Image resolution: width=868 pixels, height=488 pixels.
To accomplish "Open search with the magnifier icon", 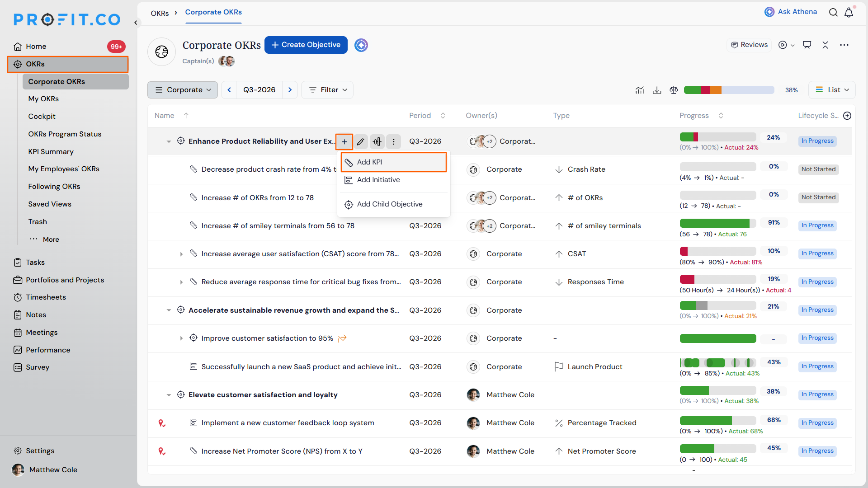I will tap(833, 12).
